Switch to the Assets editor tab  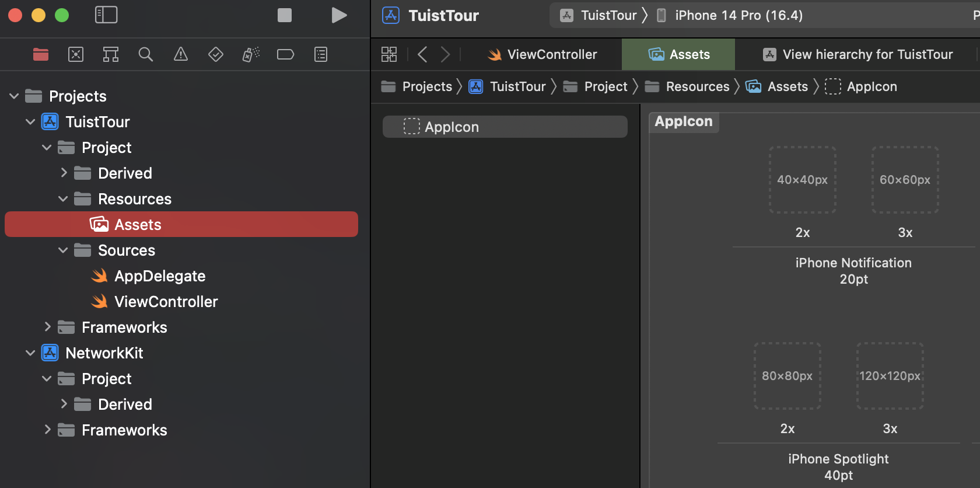pyautogui.click(x=678, y=54)
